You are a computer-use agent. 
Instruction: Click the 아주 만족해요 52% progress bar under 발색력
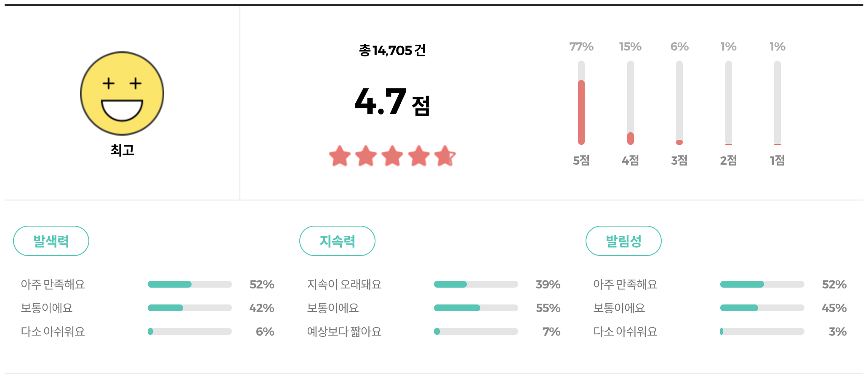coord(189,284)
